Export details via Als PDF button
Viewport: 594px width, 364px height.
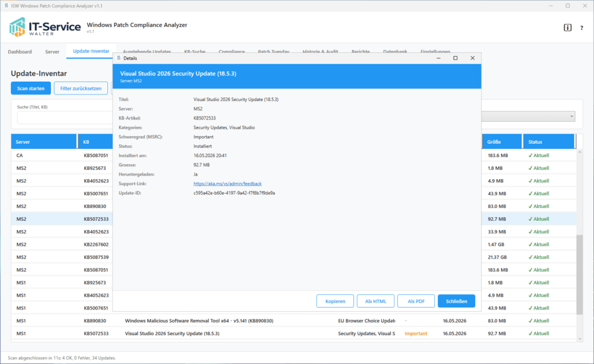(x=416, y=301)
